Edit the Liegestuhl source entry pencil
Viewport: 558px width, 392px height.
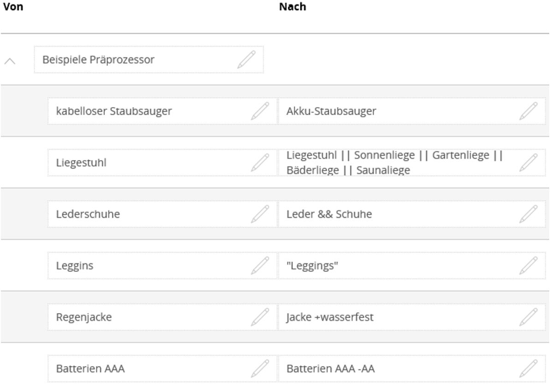pos(260,163)
